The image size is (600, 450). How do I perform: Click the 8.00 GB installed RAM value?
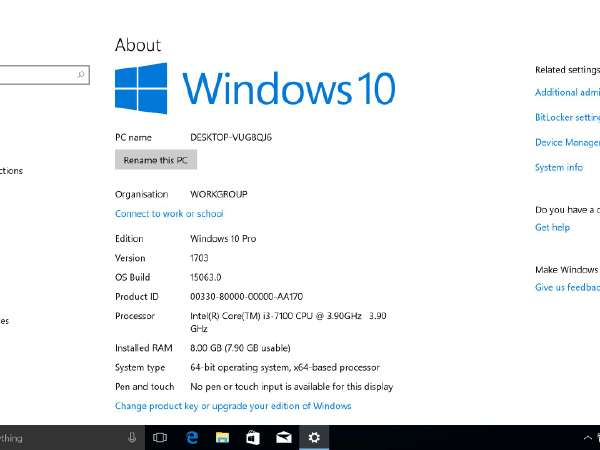coord(240,348)
